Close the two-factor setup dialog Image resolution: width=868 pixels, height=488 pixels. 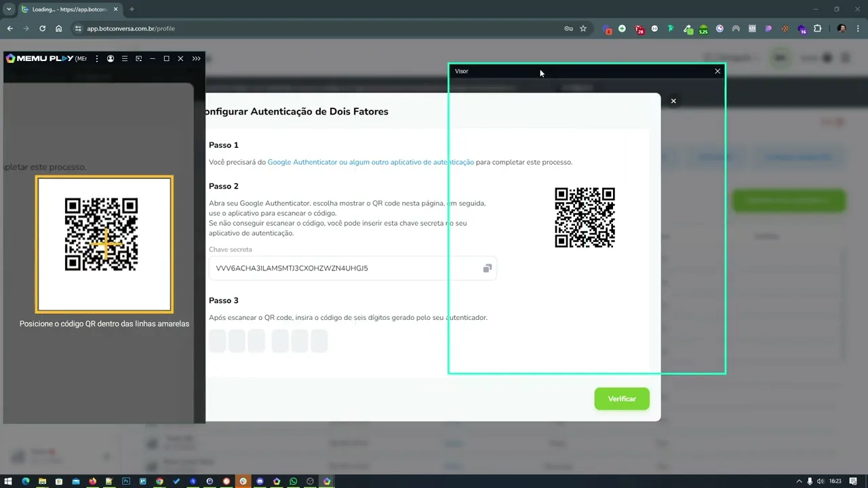point(673,101)
